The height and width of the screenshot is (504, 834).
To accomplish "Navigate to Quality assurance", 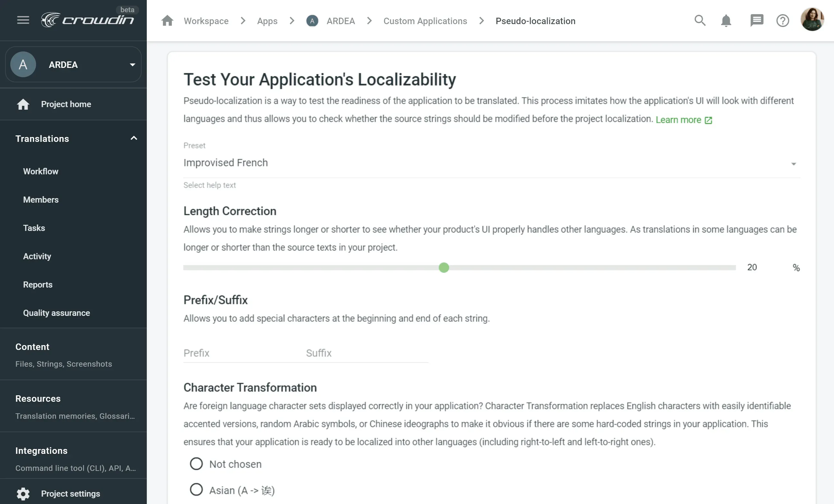I will 57,313.
